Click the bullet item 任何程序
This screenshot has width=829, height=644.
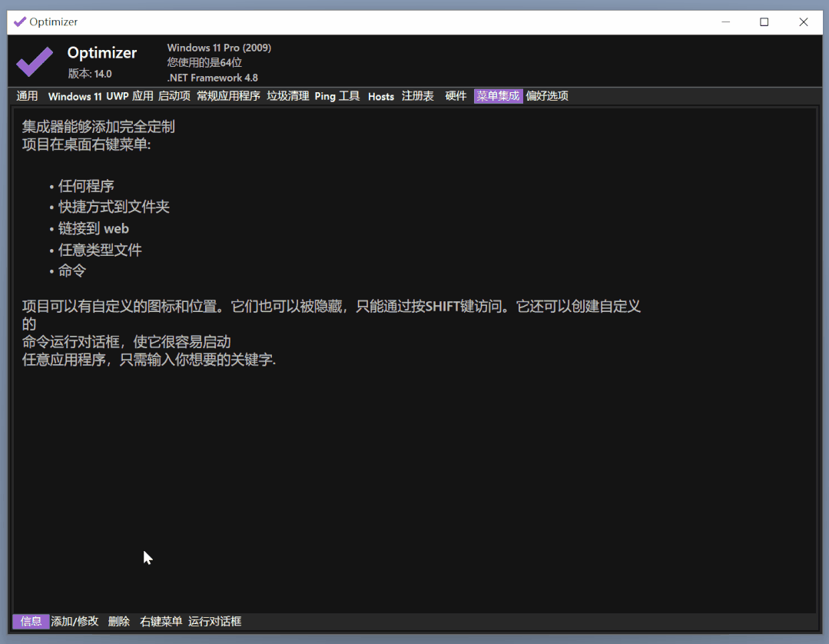coord(86,186)
